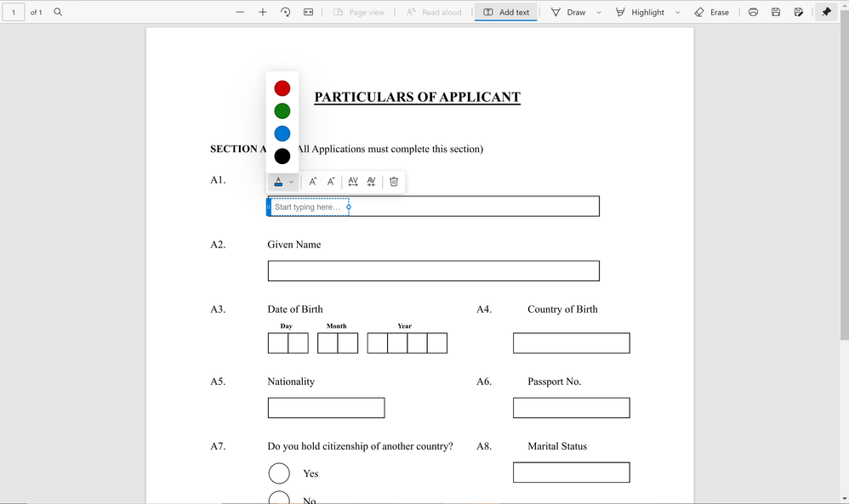Increase the text font size
Viewport: 849px width, 504px height.
(x=313, y=182)
